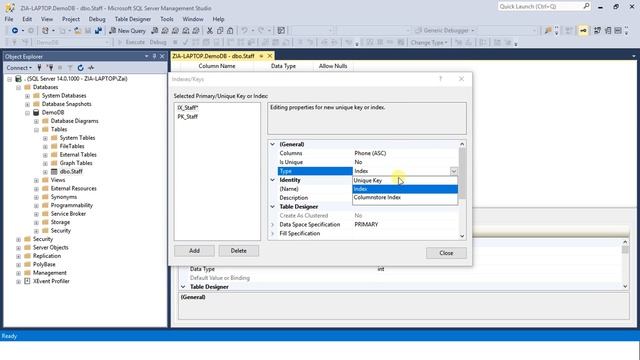Close the Object Explorer panel
Image resolution: width=640 pixels, height=360 pixels.
point(162,56)
